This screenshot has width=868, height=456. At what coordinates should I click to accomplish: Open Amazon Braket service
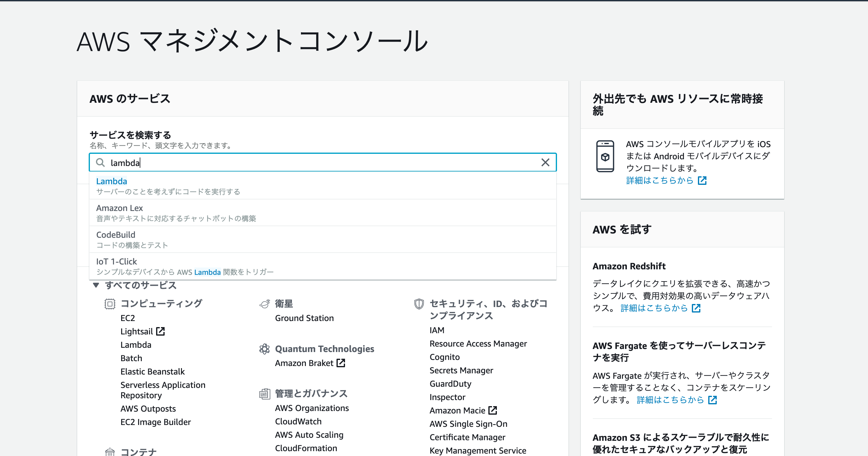click(x=304, y=363)
